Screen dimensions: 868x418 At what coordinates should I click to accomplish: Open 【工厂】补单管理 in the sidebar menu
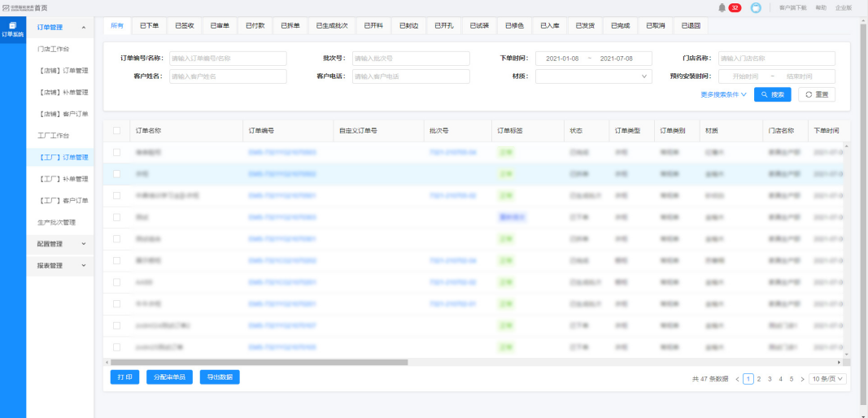click(x=63, y=179)
